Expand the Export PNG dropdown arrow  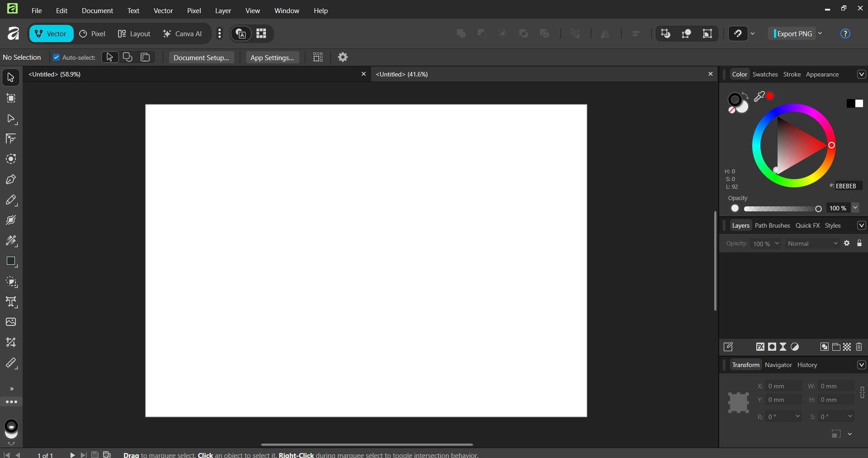pyautogui.click(x=820, y=33)
